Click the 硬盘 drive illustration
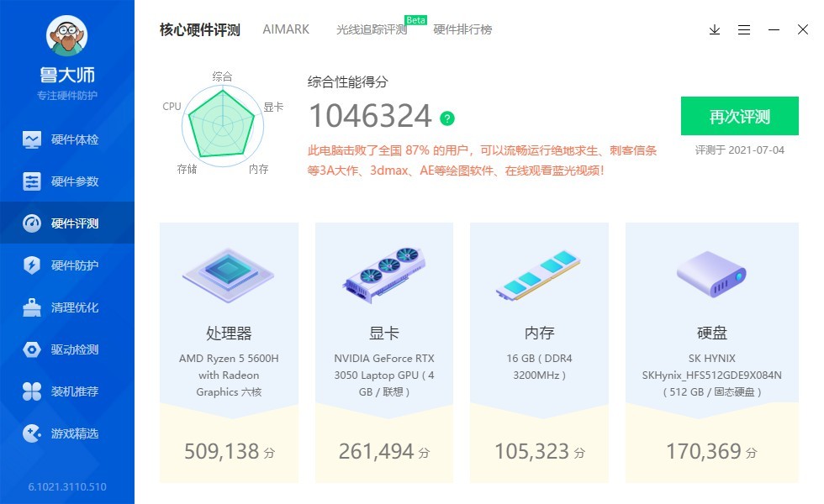 [712, 274]
